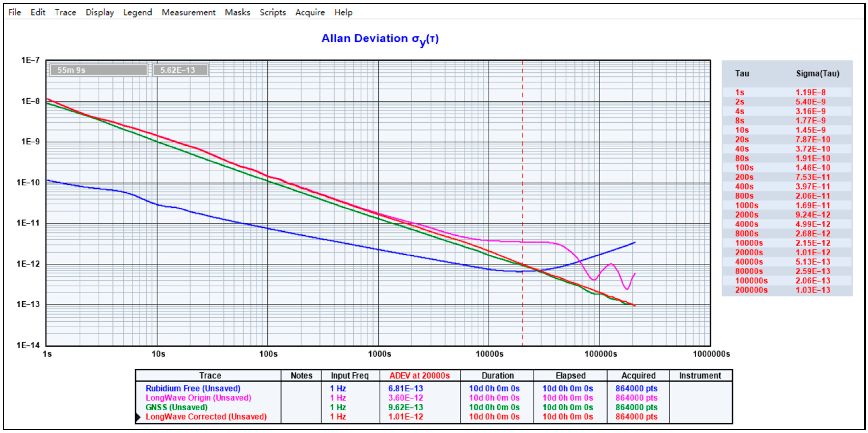This screenshot has height=433, width=868.
Task: Select the Rubidium Free trace row
Action: [193, 388]
